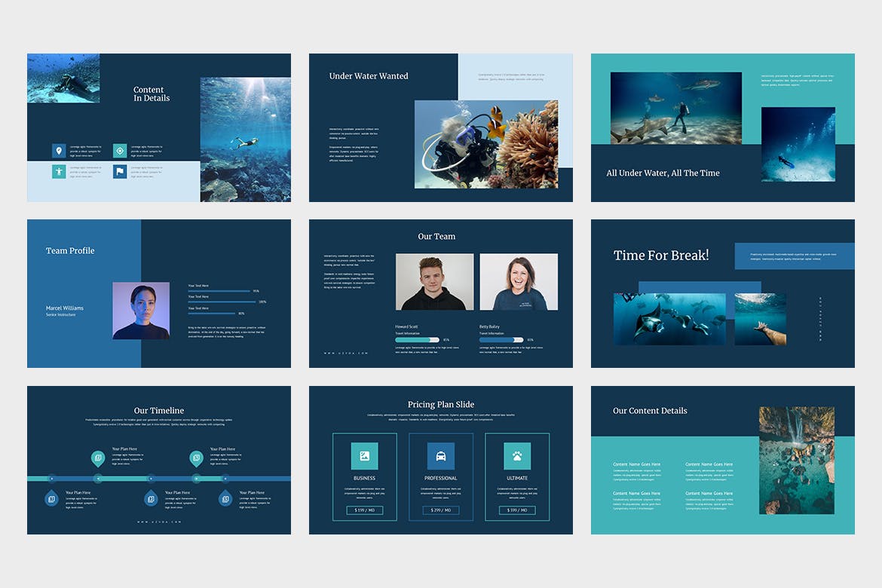
Task: Open the manta ray underwater photo
Action: (x=669, y=319)
